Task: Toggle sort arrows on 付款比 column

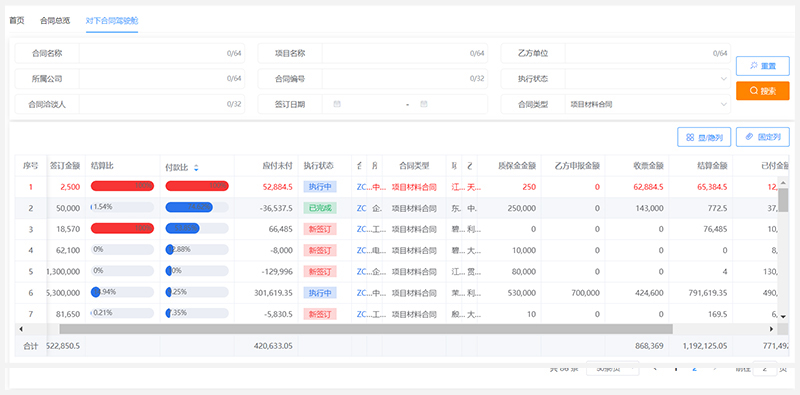Action: point(196,167)
